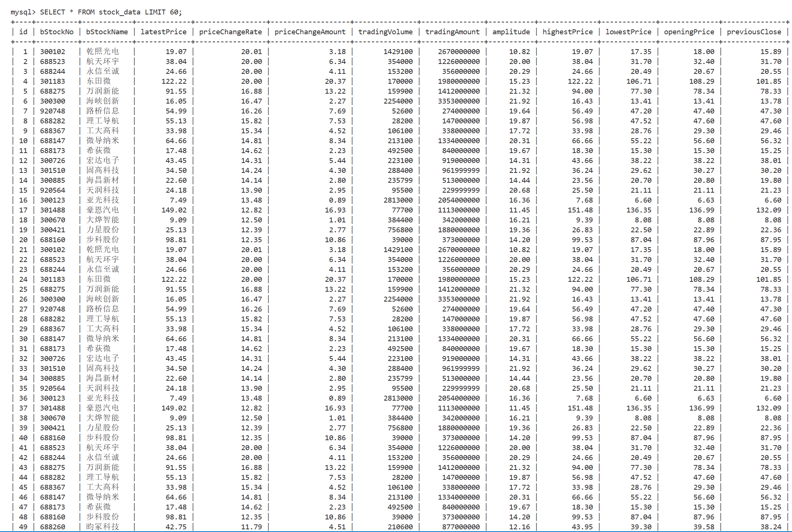
Task: Click the tradingAmount column header
Action: click(x=452, y=32)
